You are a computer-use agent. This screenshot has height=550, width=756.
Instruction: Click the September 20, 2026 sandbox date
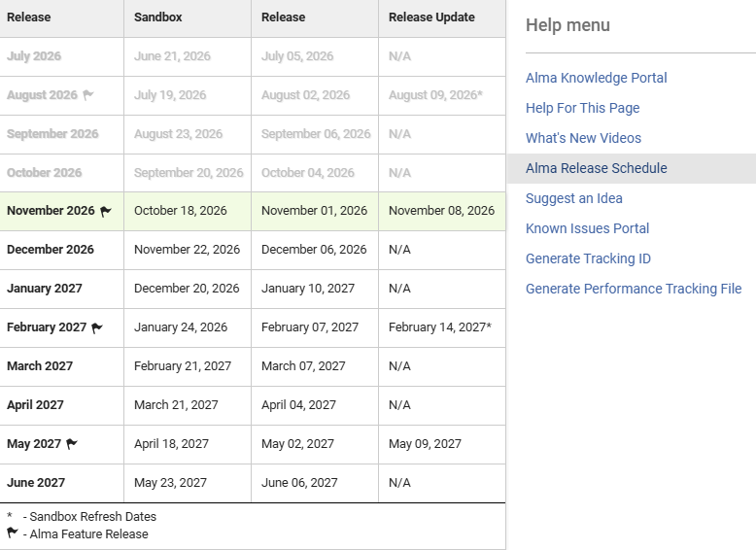pyautogui.click(x=189, y=173)
